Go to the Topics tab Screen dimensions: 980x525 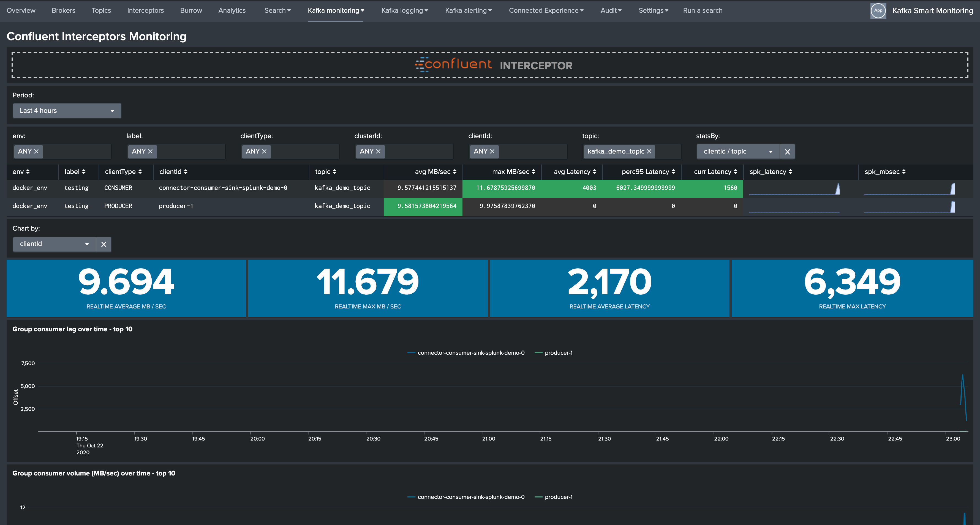click(101, 11)
